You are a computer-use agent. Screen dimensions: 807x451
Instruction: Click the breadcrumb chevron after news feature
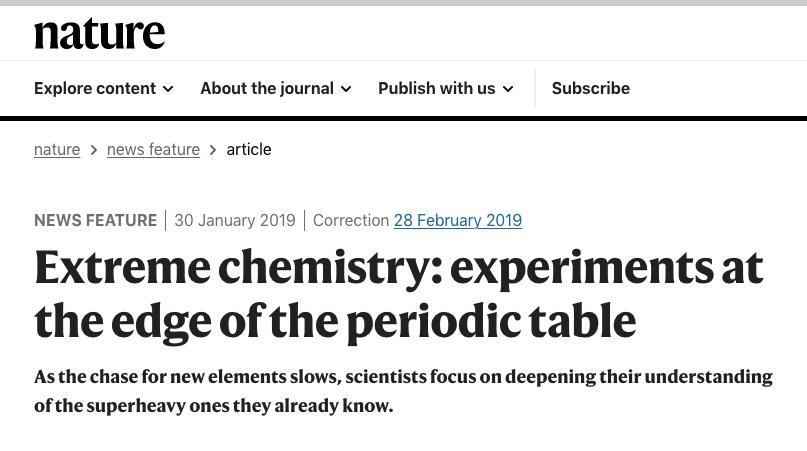point(213,150)
